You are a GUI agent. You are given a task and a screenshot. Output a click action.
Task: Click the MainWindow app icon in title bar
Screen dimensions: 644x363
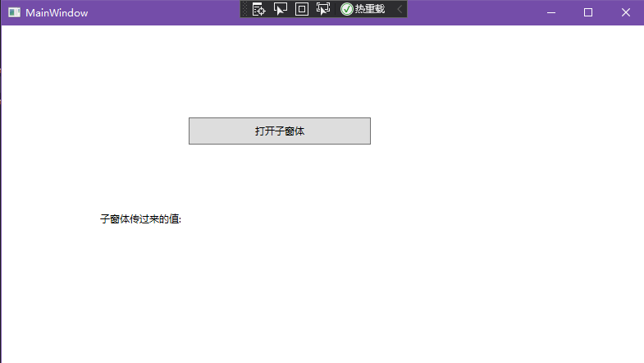pyautogui.click(x=15, y=13)
